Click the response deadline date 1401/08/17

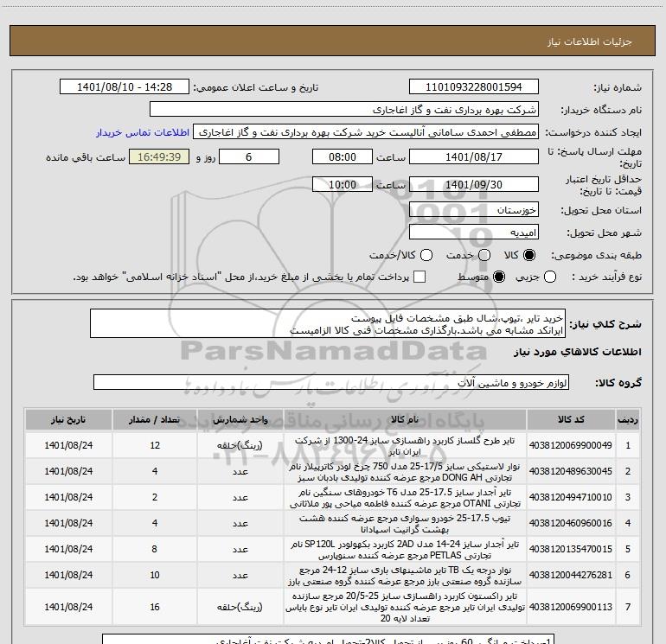point(474,156)
